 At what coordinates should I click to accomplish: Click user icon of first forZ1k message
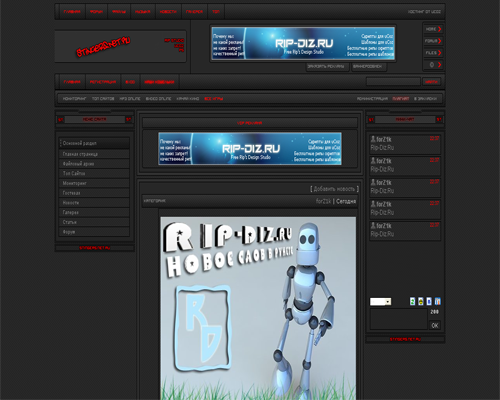(x=373, y=139)
